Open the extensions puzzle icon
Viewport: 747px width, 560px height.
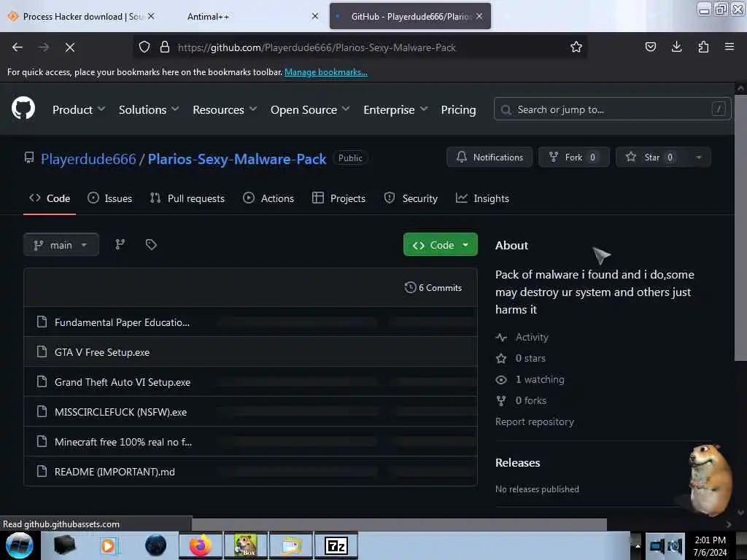click(703, 47)
